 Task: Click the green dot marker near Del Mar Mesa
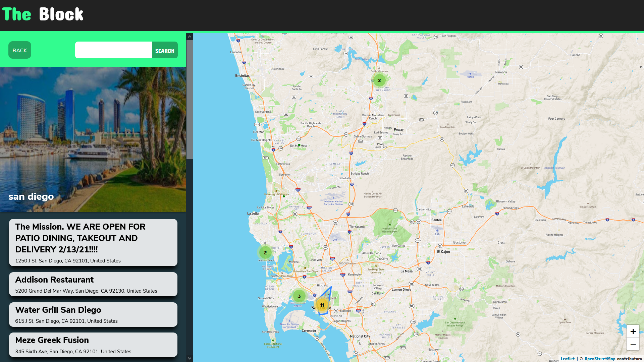299,145
